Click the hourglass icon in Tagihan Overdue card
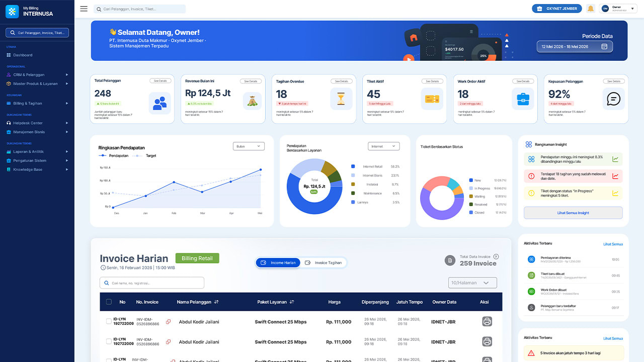This screenshot has height=362, width=644. (x=341, y=99)
